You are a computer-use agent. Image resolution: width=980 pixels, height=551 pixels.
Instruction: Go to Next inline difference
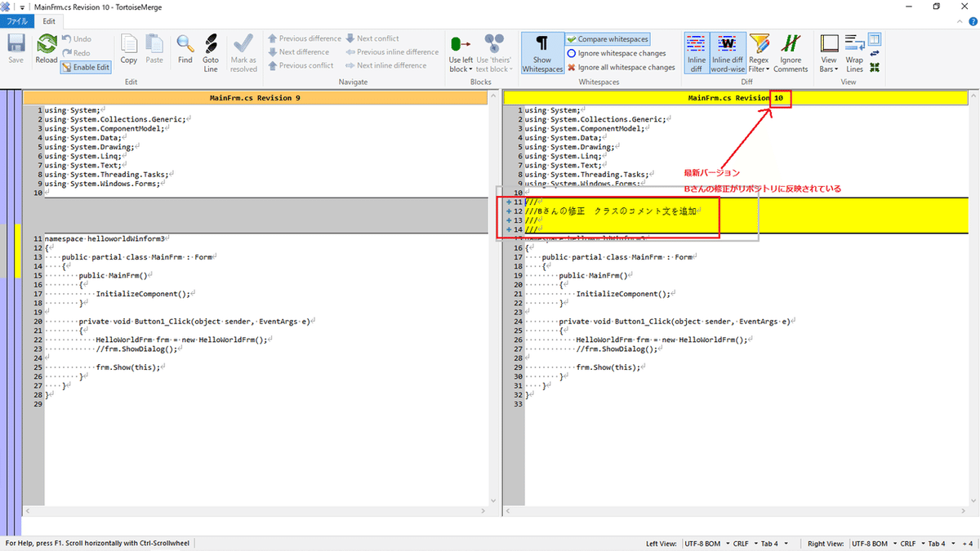385,65
